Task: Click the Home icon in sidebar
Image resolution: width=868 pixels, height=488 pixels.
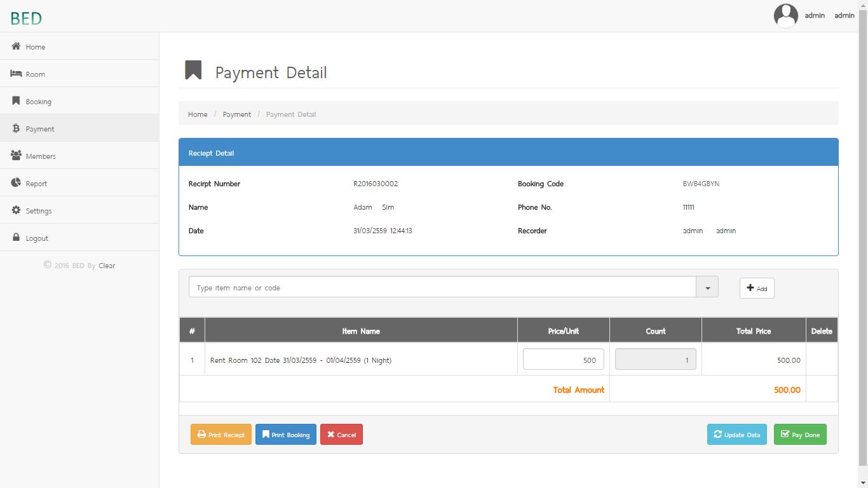Action: point(16,46)
